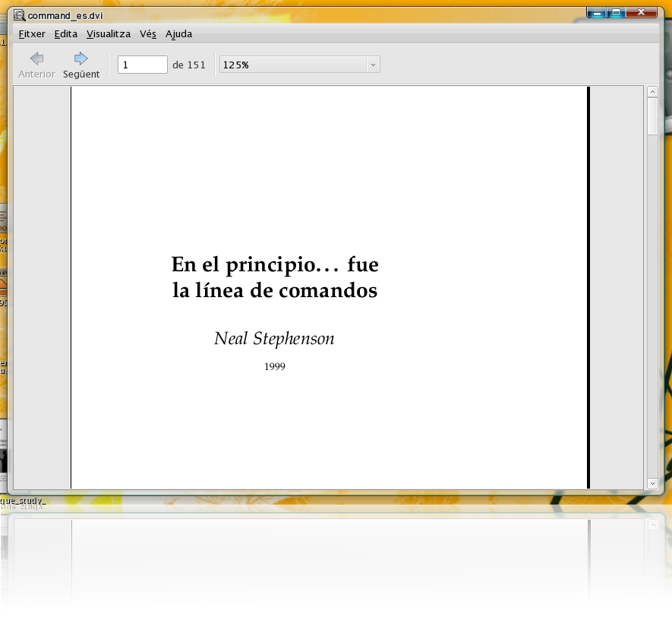Screen dimensions: 672x617
Task: Click the 'de 151' page count label
Action: click(x=189, y=65)
